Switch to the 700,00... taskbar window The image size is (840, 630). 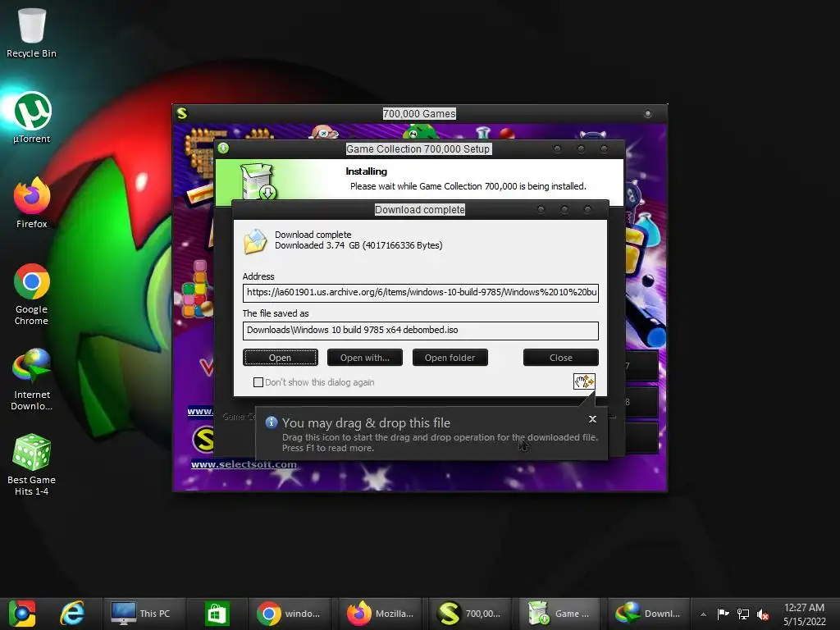(468, 614)
